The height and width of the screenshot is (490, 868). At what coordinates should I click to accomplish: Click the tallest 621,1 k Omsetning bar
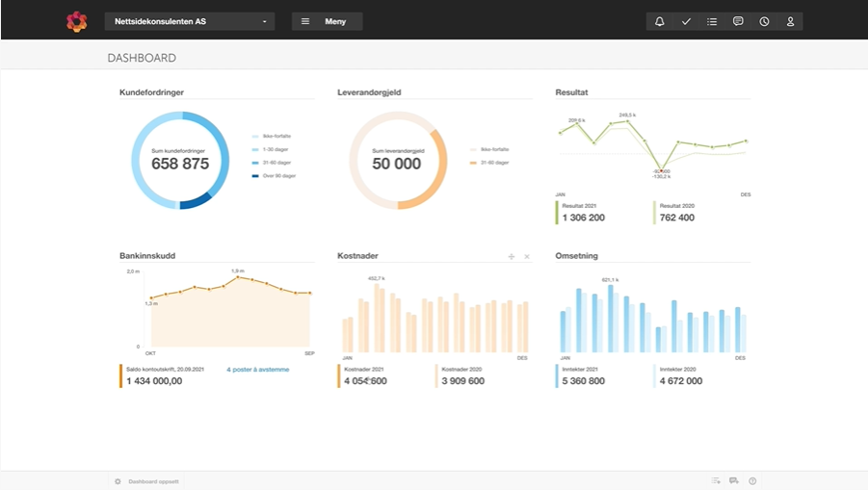click(611, 319)
